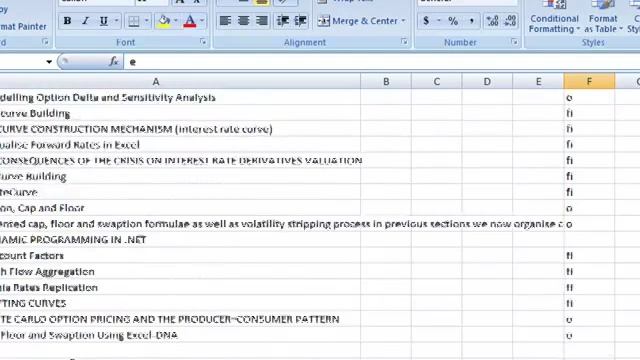Open Alignment dialog launcher
This screenshot has height=360, width=640.
404,42
